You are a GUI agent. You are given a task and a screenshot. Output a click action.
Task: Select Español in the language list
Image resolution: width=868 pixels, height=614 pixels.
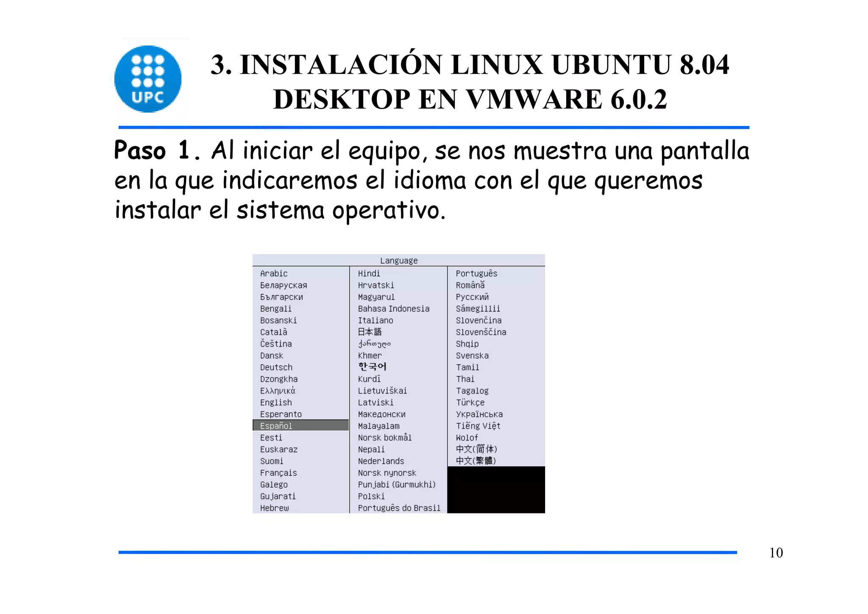tap(300, 426)
